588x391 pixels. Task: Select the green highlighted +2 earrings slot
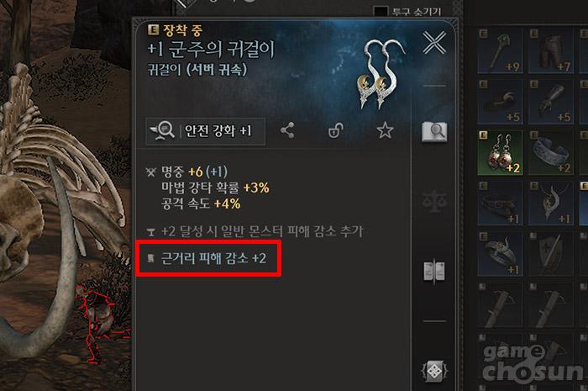(501, 152)
